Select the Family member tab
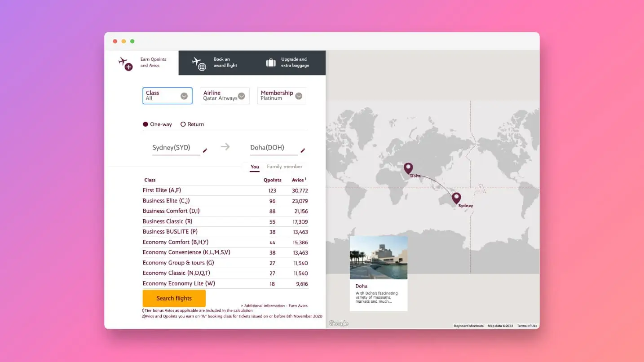The image size is (644, 362). (x=285, y=167)
